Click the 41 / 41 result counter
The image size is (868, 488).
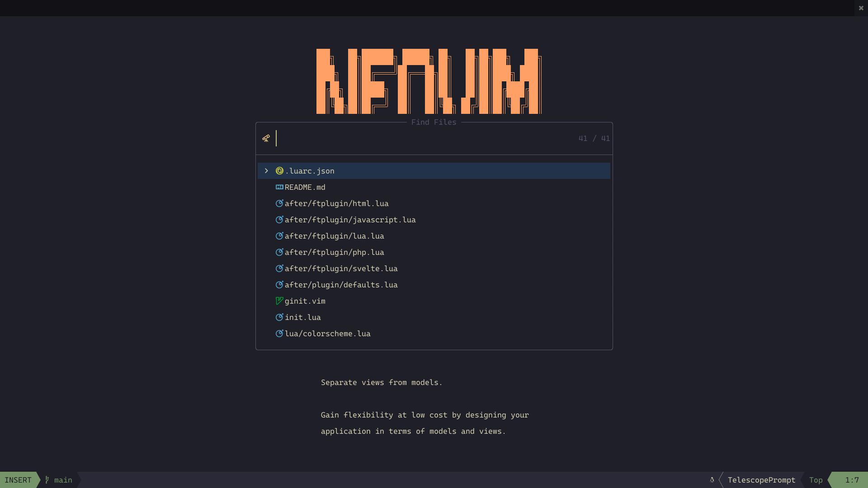[594, 138]
